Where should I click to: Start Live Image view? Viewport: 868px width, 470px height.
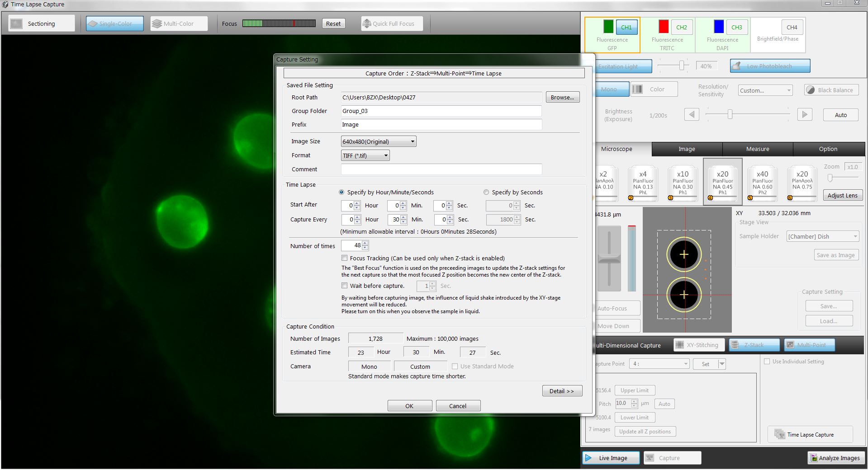611,458
